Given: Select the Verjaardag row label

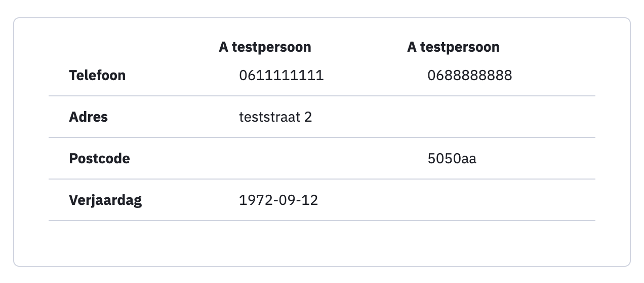Looking at the screenshot, I should point(105,200).
